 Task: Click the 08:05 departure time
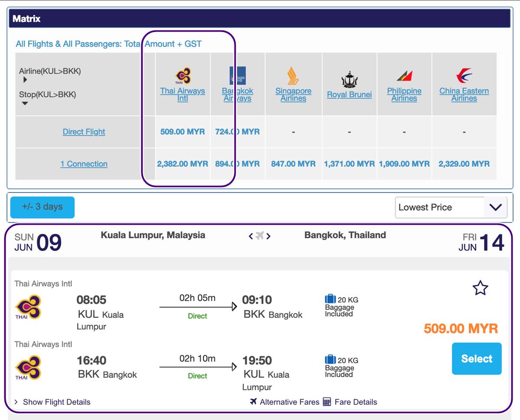point(91,300)
